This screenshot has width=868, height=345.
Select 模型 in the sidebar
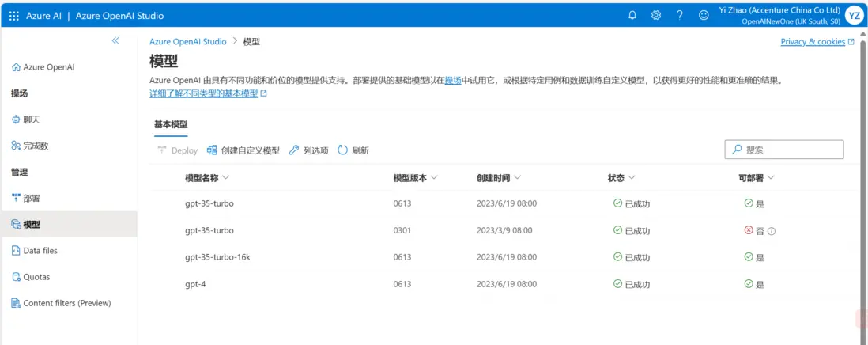point(69,224)
